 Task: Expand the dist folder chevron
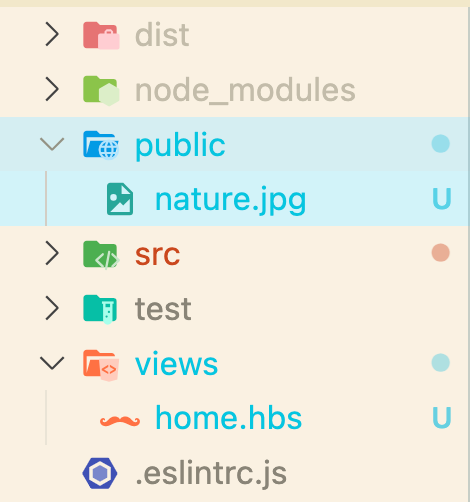(x=52, y=34)
